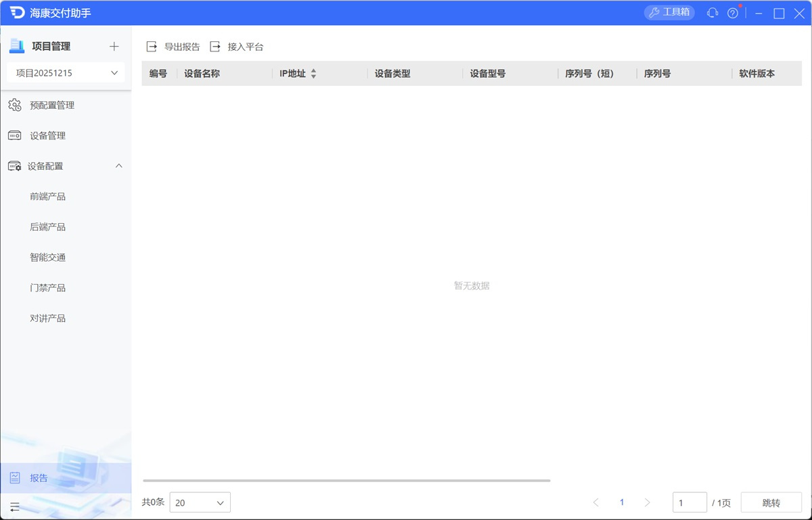This screenshot has width=812, height=520.
Task: Click the page number input field
Action: point(689,502)
